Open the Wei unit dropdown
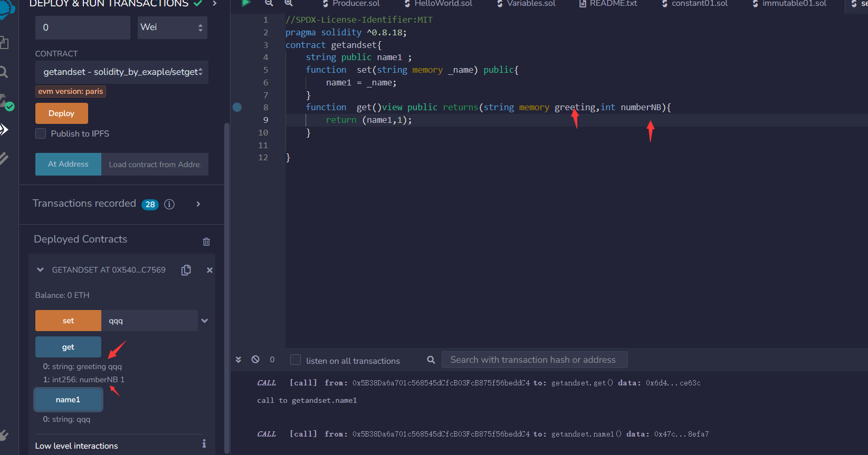868x455 pixels. point(172,27)
